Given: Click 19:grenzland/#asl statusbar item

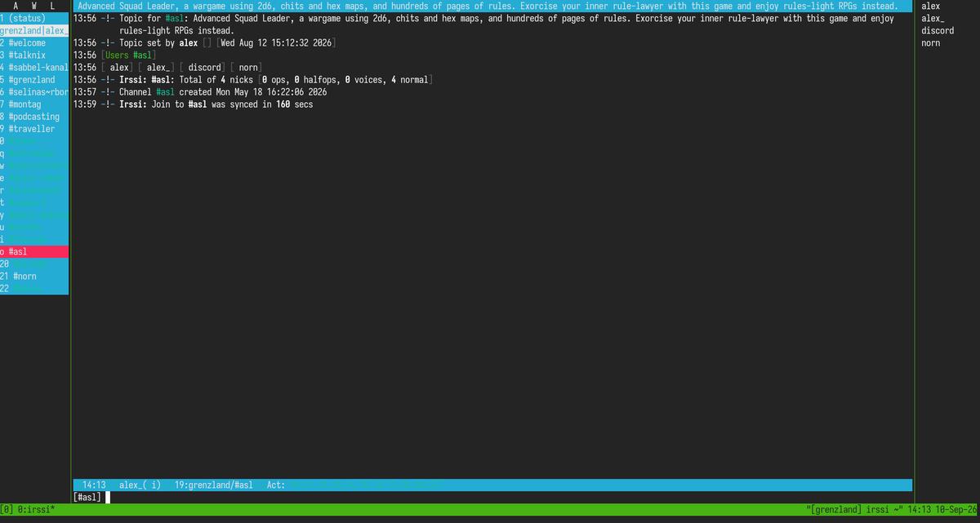Looking at the screenshot, I should point(213,485).
